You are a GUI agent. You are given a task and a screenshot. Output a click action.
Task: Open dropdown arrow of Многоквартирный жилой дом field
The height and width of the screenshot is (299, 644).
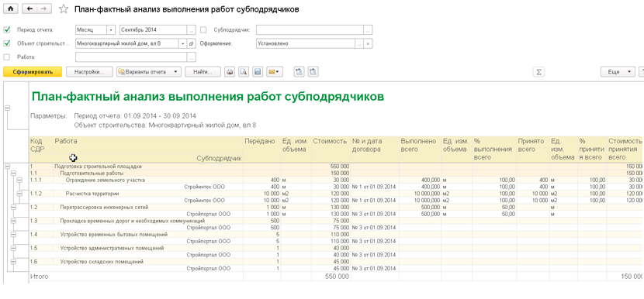point(183,43)
